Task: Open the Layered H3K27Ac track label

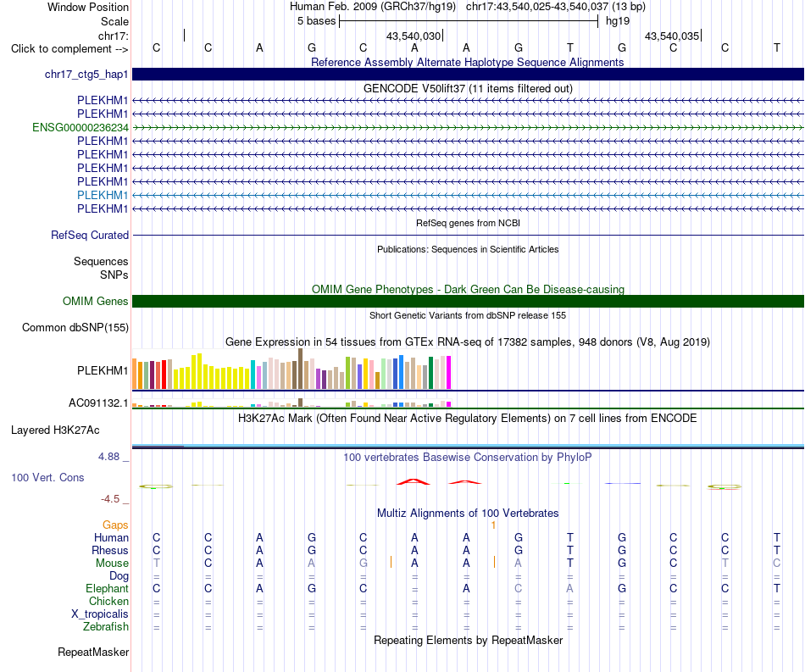Action: coord(55,430)
